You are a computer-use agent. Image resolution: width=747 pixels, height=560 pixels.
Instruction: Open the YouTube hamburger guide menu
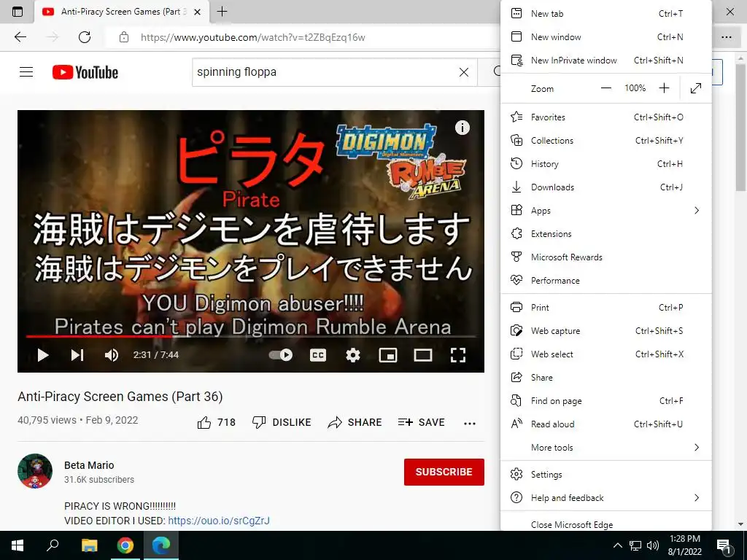(26, 72)
